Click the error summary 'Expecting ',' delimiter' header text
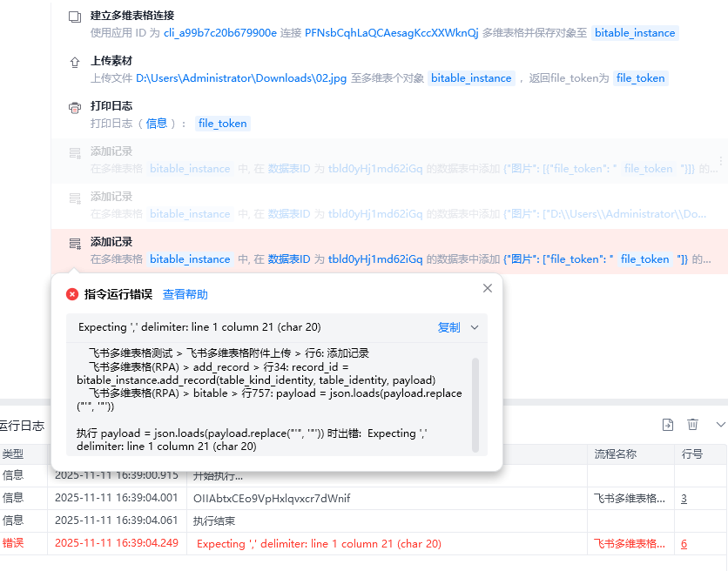 pyautogui.click(x=199, y=327)
